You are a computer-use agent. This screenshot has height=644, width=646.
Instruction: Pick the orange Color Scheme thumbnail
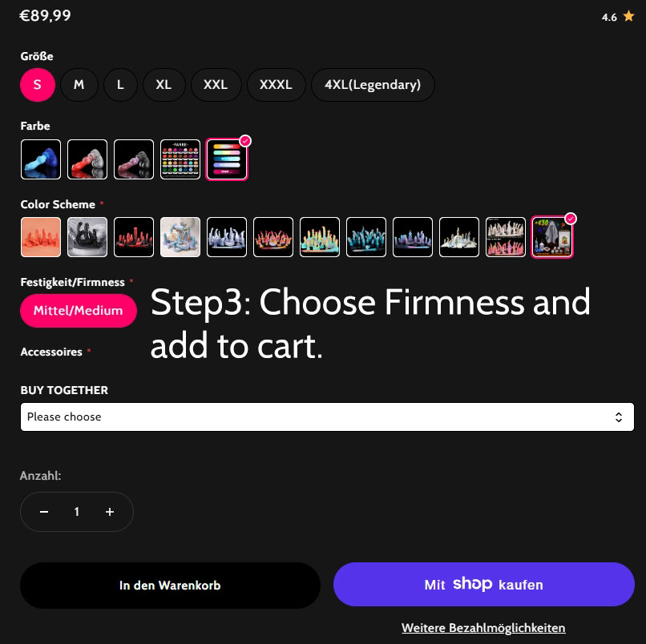point(41,237)
